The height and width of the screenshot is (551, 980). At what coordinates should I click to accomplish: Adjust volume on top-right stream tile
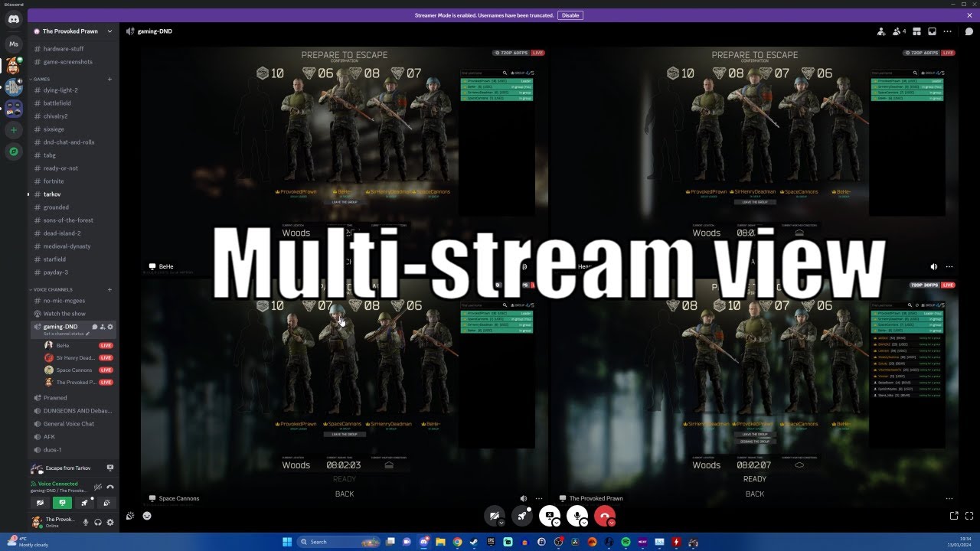click(934, 266)
